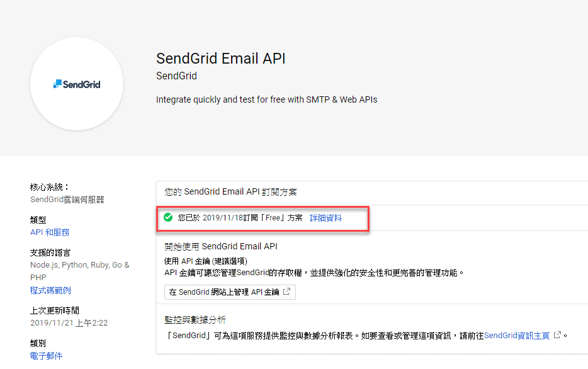This screenshot has height=369, width=588.
Task: Open the 詳細資料 link
Action: point(325,218)
